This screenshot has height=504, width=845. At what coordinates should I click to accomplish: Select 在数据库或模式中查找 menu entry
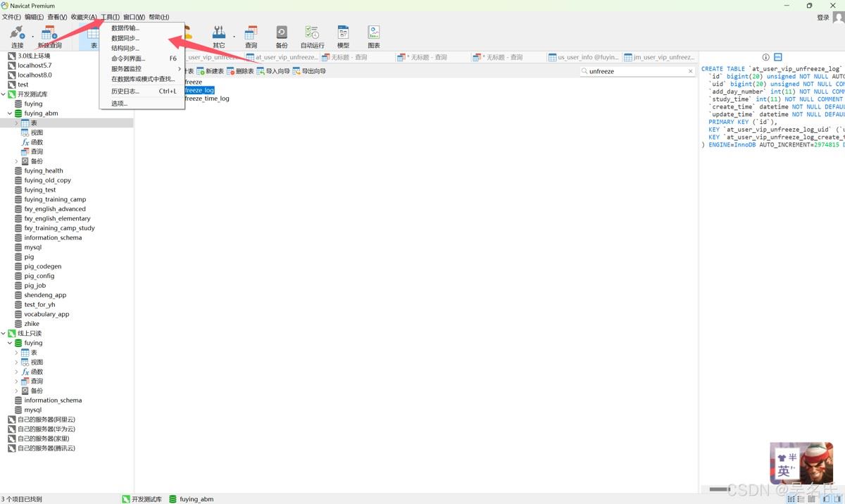pos(143,79)
